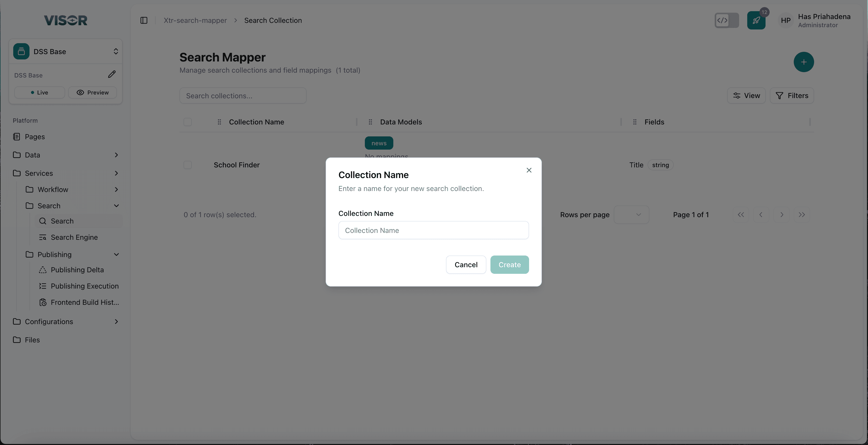Open the Rows per page dropdown

(631, 215)
